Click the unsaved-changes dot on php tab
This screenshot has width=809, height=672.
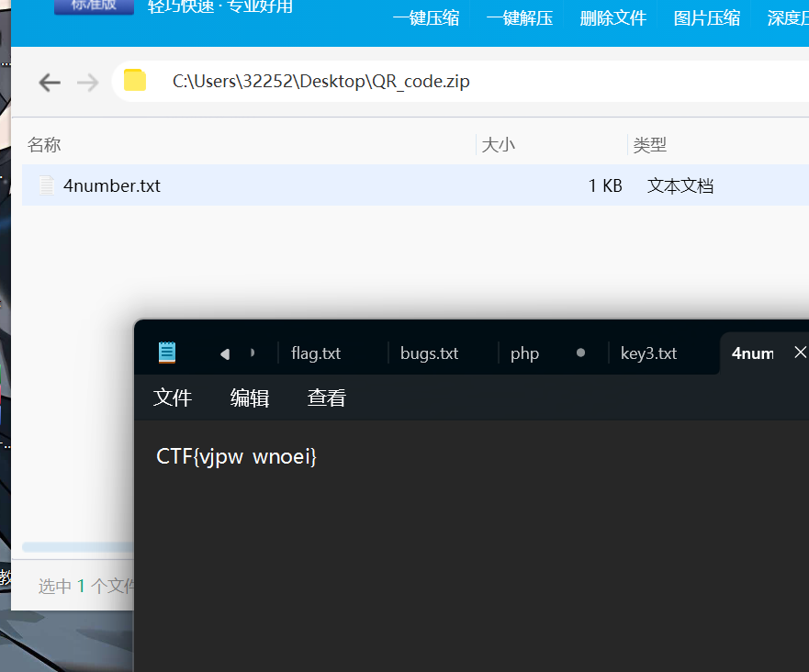(x=580, y=352)
